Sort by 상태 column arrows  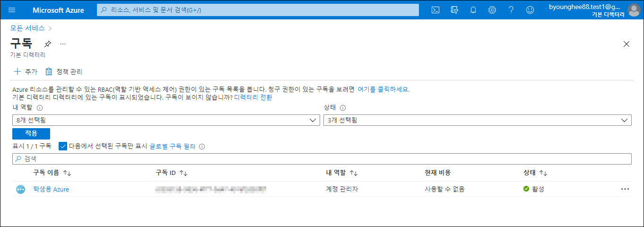tap(543, 173)
